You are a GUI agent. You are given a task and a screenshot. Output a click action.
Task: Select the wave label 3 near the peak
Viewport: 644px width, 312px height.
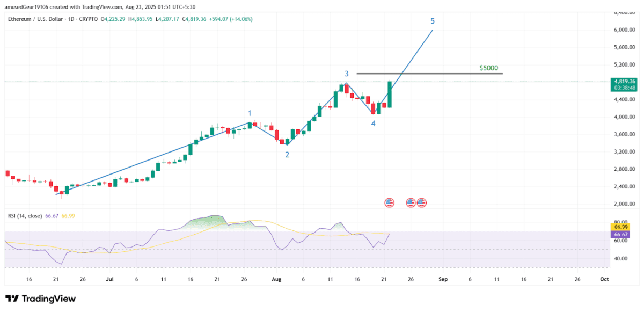click(x=347, y=74)
